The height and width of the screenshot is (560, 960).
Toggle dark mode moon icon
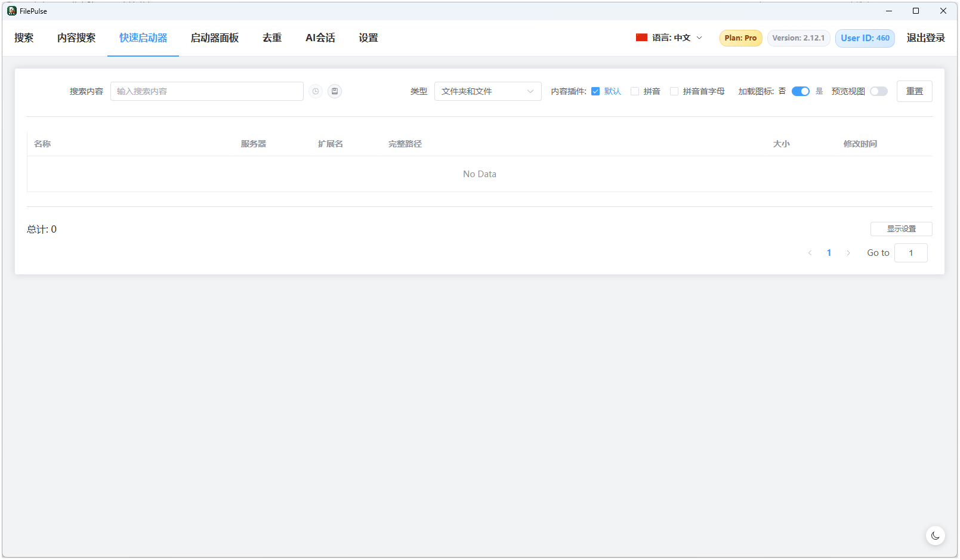click(936, 536)
